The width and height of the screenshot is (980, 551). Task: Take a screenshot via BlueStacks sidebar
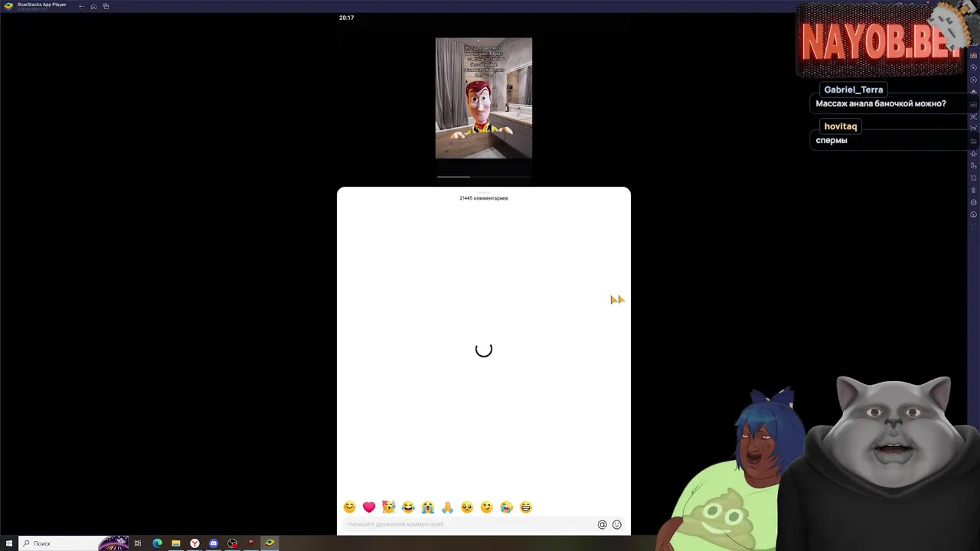click(x=973, y=116)
